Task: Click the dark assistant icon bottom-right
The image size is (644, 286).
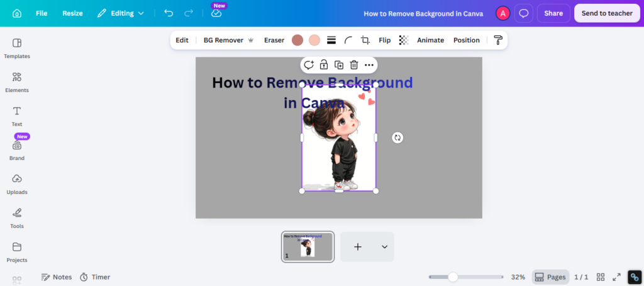Action: tap(635, 277)
